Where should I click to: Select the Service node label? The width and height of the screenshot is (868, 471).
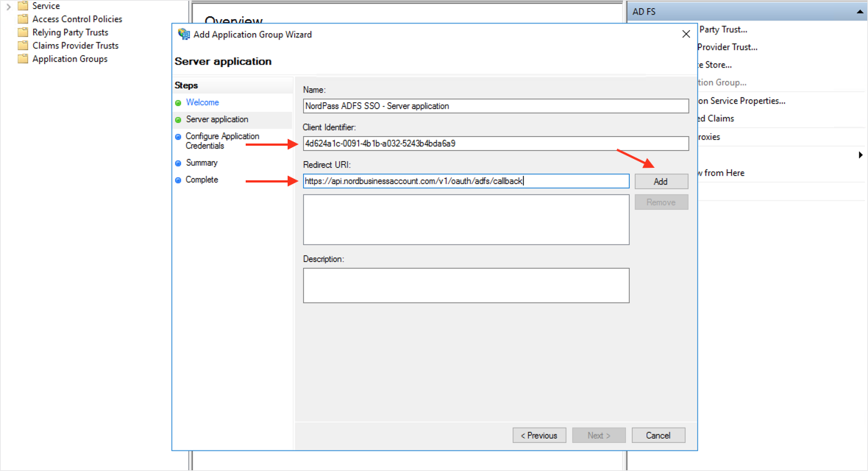tap(46, 6)
